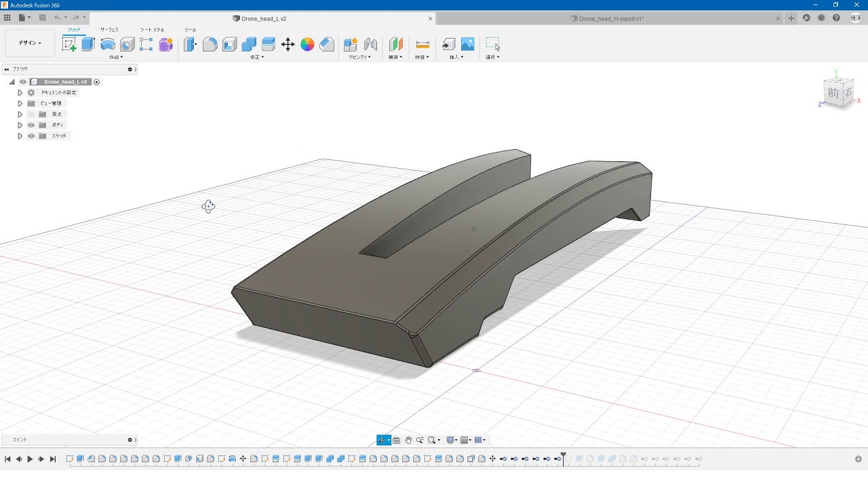Click the Undo arrow

pyautogui.click(x=58, y=18)
